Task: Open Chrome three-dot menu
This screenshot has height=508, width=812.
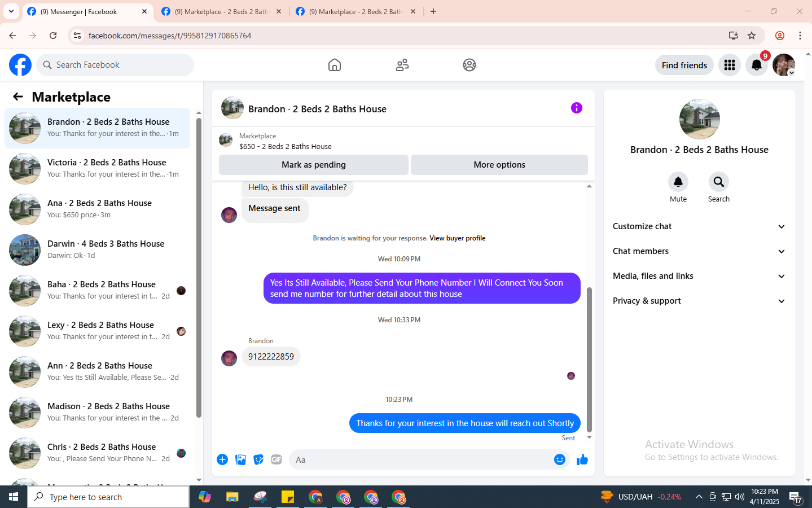Action: pyautogui.click(x=800, y=36)
